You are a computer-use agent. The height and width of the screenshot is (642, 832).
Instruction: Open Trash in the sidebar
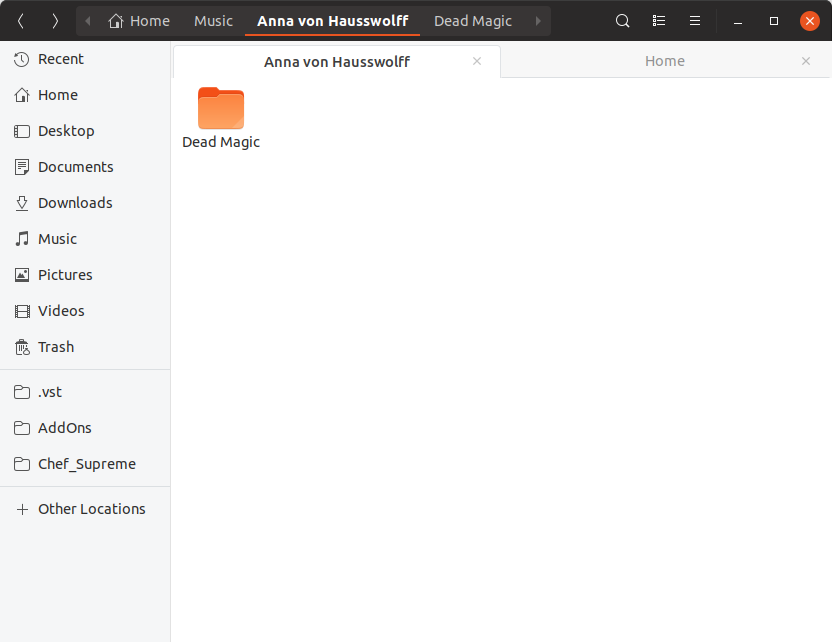[x=85, y=347]
